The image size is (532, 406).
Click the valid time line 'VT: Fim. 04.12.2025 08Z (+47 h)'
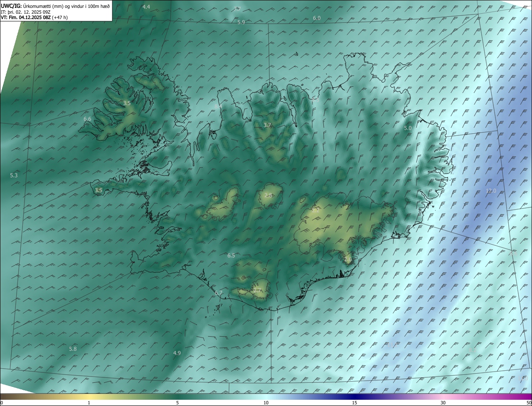tap(34, 17)
